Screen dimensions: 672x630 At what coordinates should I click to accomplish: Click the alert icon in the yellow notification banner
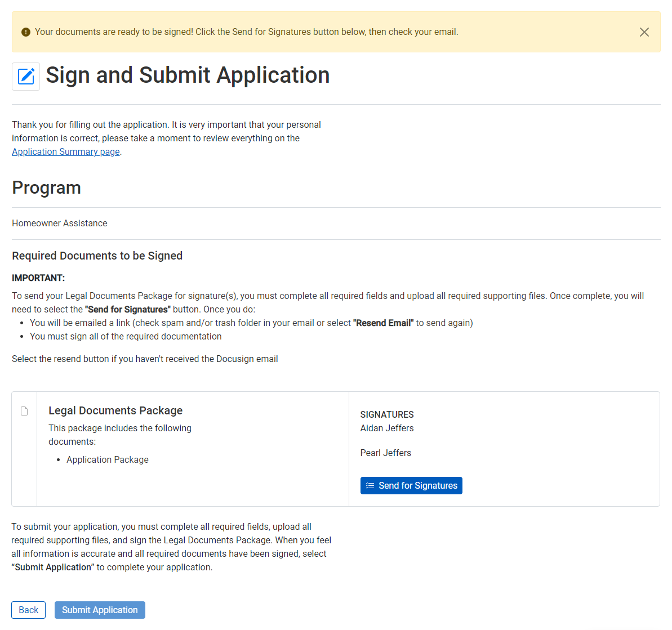point(25,32)
